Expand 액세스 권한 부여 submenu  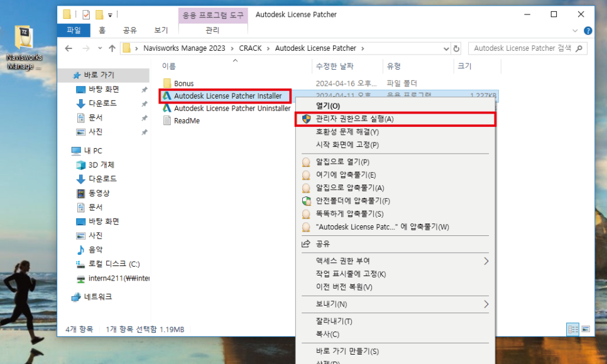395,261
